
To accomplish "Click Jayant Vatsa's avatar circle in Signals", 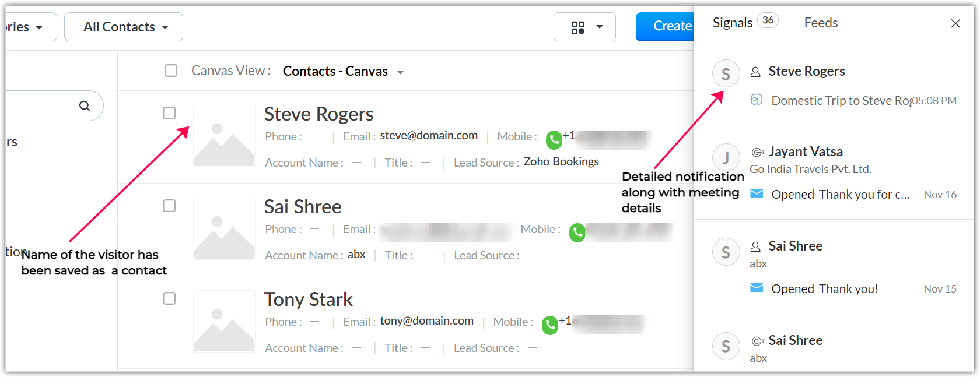I will coord(726,157).
